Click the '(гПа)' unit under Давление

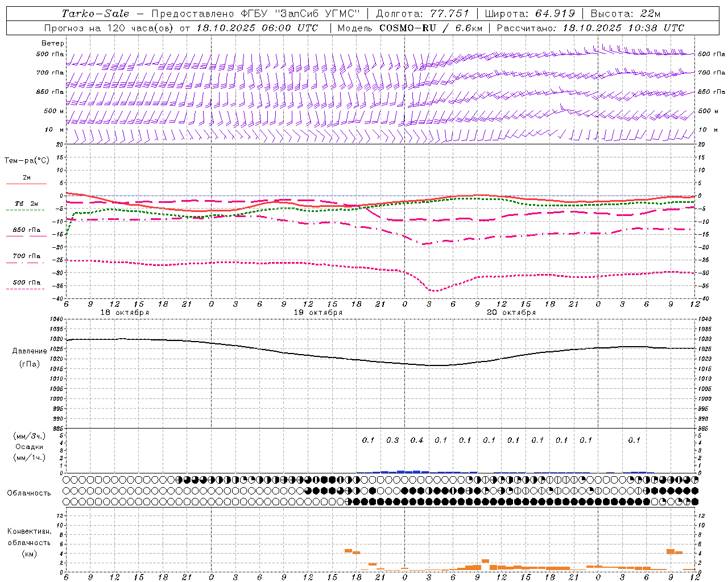coord(30,364)
